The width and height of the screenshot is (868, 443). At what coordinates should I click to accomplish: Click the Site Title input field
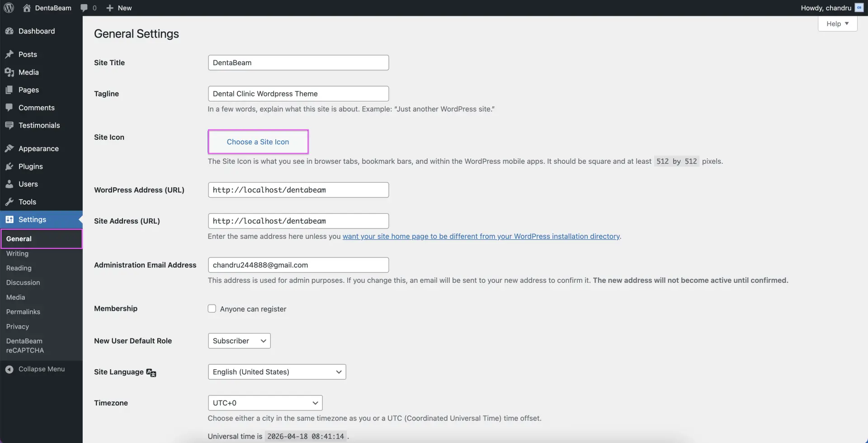point(298,62)
